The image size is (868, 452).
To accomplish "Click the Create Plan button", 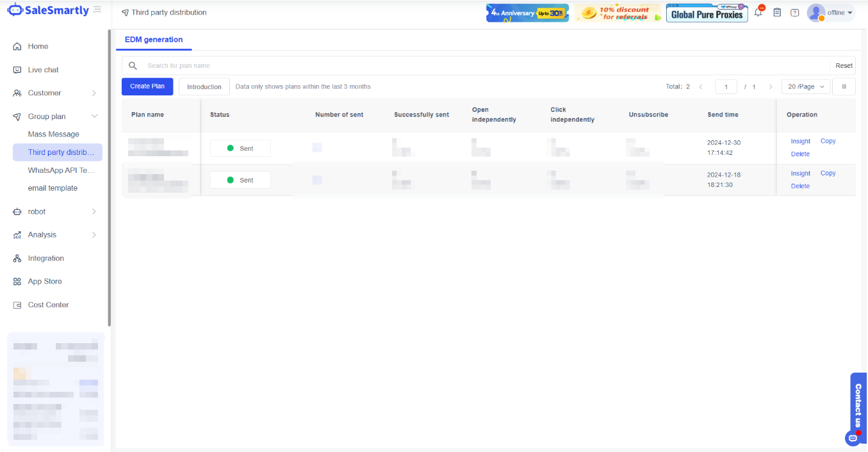I will pyautogui.click(x=147, y=86).
